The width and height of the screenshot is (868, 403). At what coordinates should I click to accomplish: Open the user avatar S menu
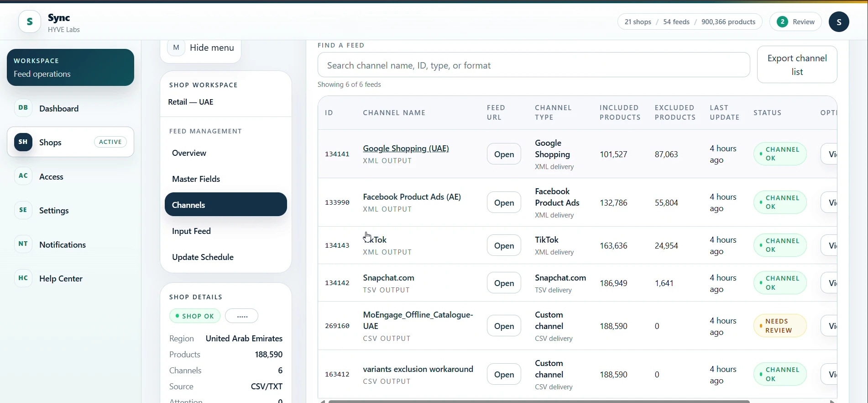(x=839, y=22)
